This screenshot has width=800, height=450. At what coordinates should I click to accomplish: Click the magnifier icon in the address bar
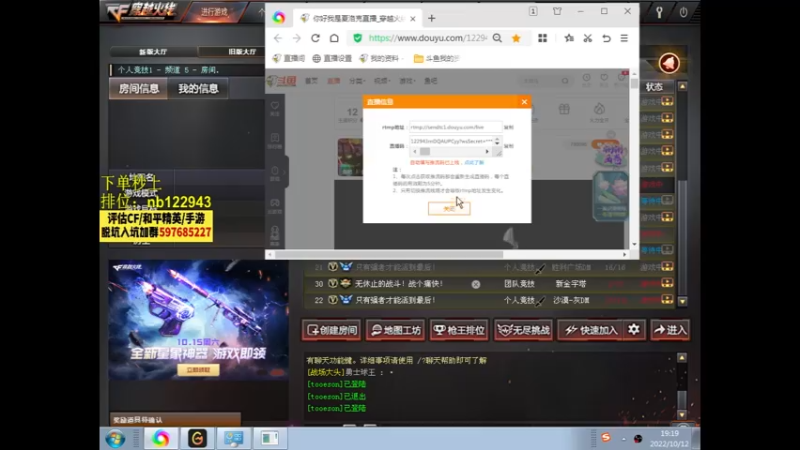[497, 38]
